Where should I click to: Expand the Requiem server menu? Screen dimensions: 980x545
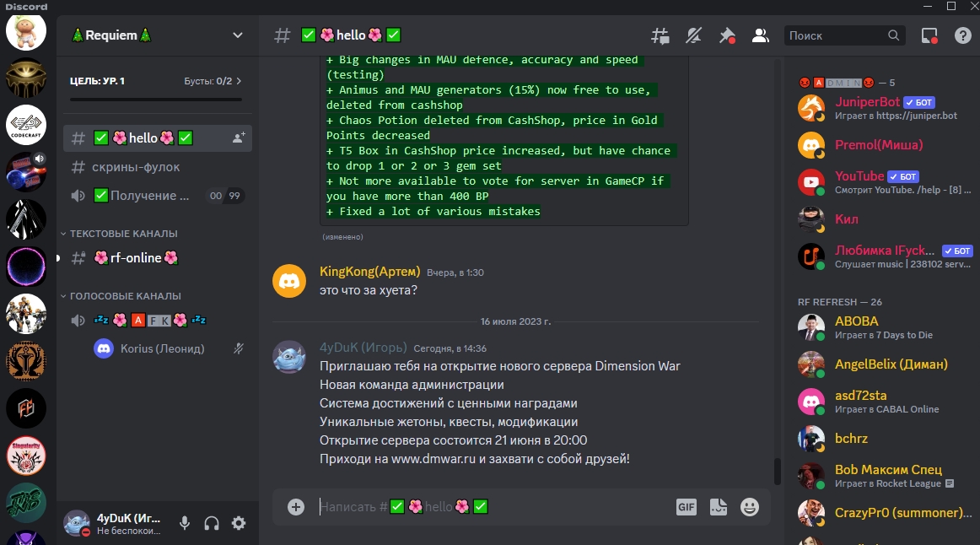click(238, 35)
